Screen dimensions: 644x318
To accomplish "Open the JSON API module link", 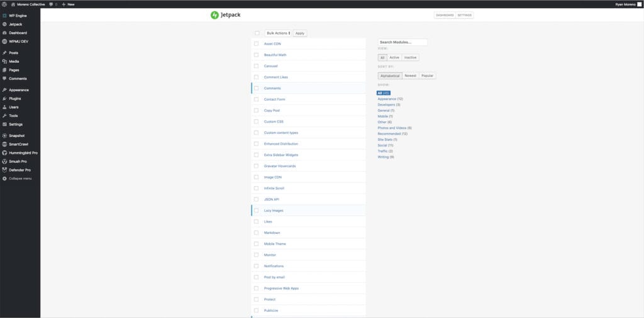I will [272, 199].
